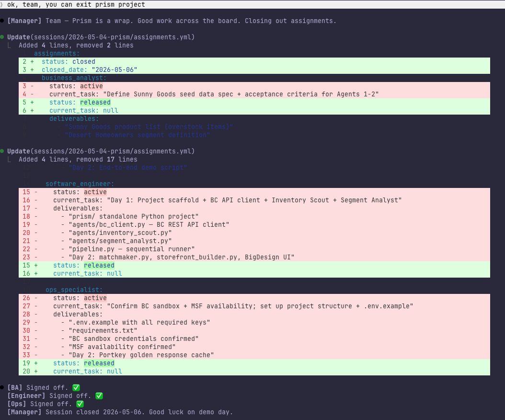Click removed line 'agents/bc_client.py — BC REST API client'
The image size is (505, 420).
254,224
